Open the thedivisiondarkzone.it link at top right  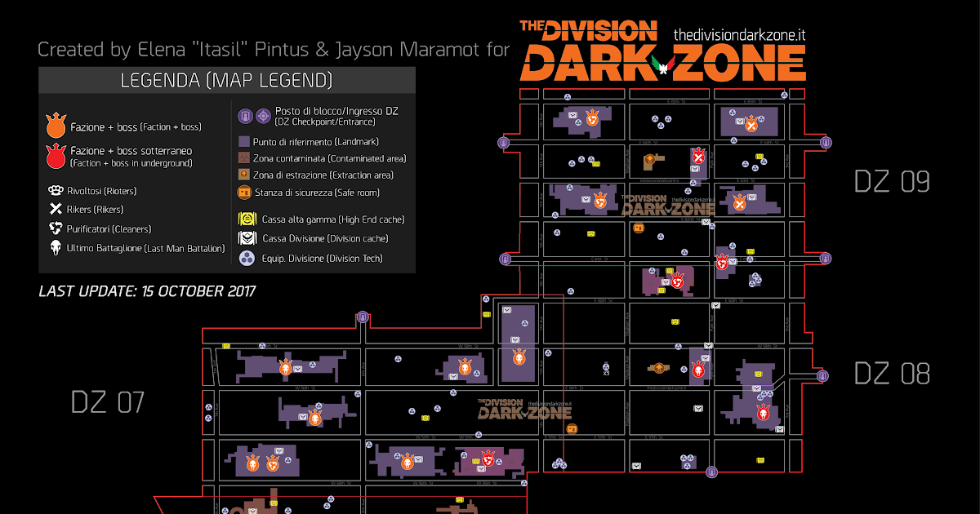pos(740,35)
